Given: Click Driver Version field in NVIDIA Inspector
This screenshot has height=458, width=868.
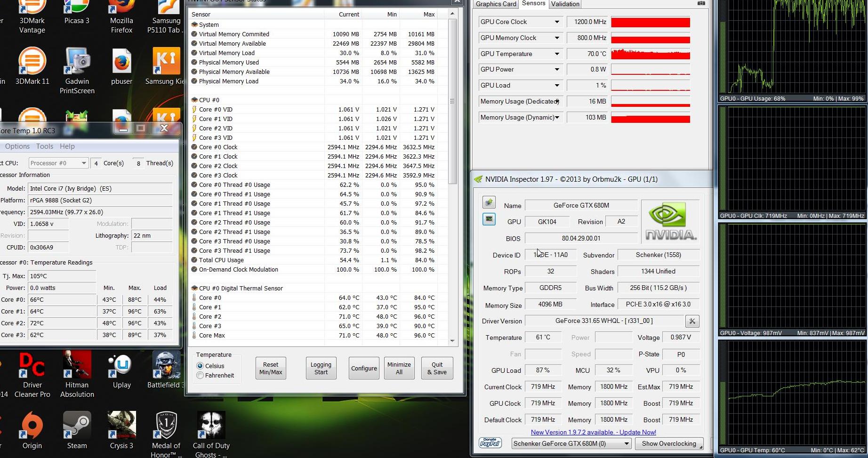Looking at the screenshot, I should [x=604, y=321].
